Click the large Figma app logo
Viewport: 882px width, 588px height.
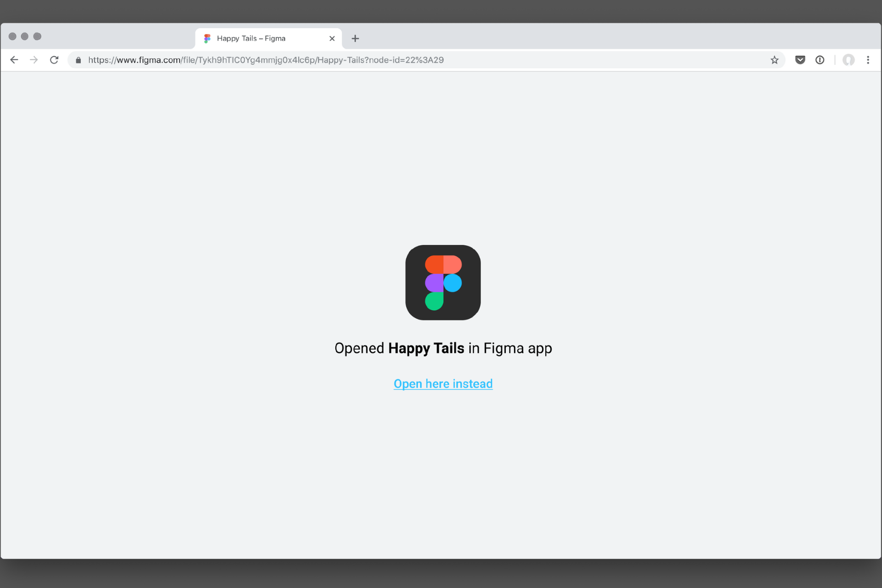point(443,283)
